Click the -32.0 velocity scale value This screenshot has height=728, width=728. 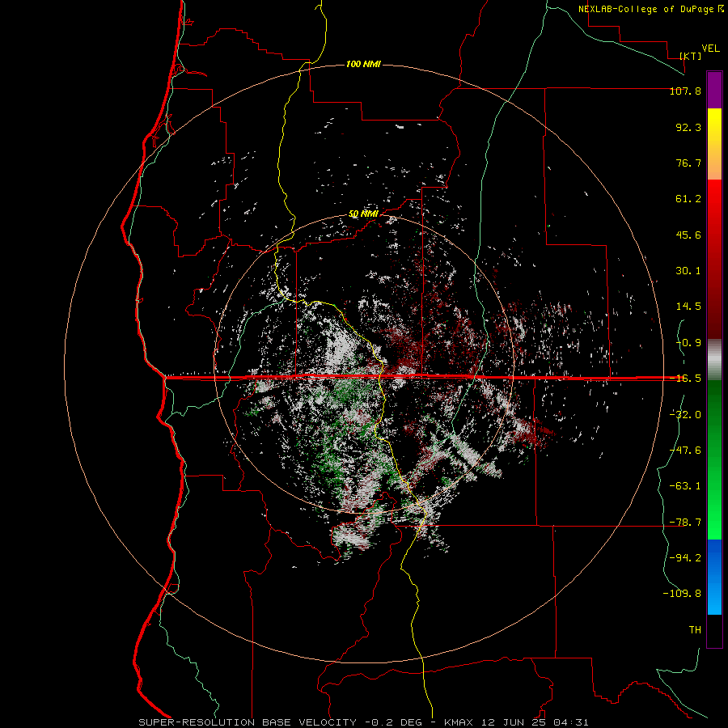pyautogui.click(x=685, y=414)
